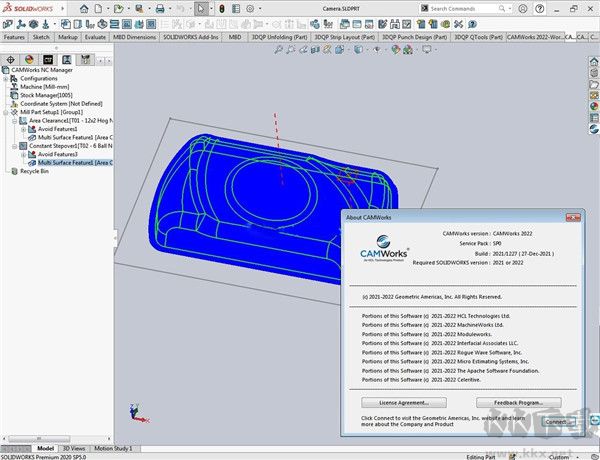This screenshot has width=600, height=460.
Task: Open the user Login account icon
Action: [x=523, y=8]
